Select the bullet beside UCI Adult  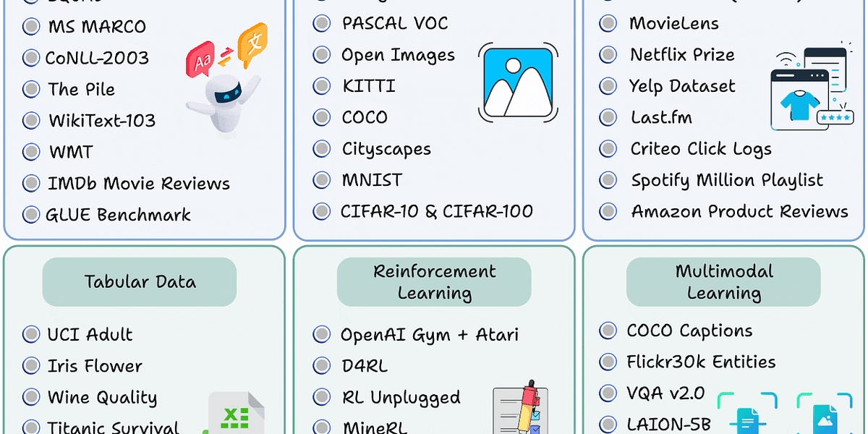click(x=31, y=334)
